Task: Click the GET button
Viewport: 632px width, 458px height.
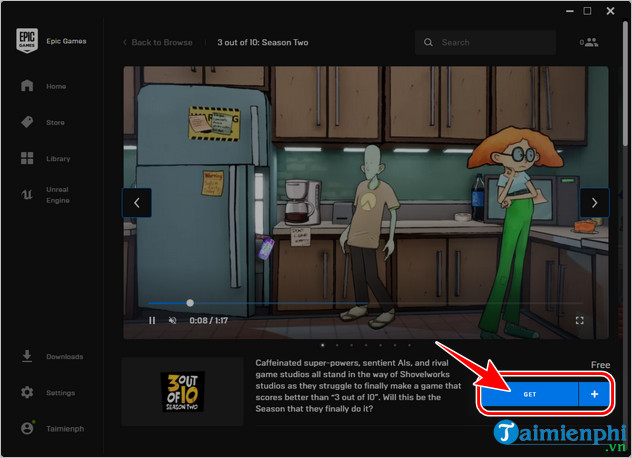Action: coord(530,394)
